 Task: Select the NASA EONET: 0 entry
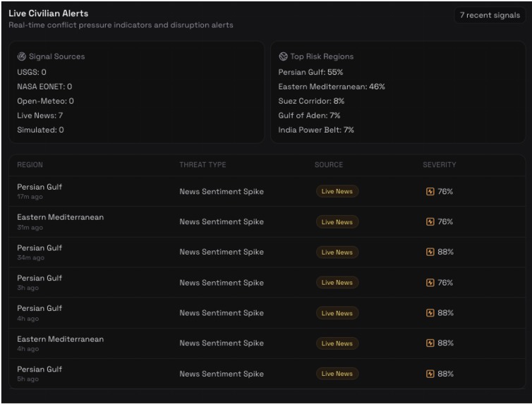click(44, 87)
